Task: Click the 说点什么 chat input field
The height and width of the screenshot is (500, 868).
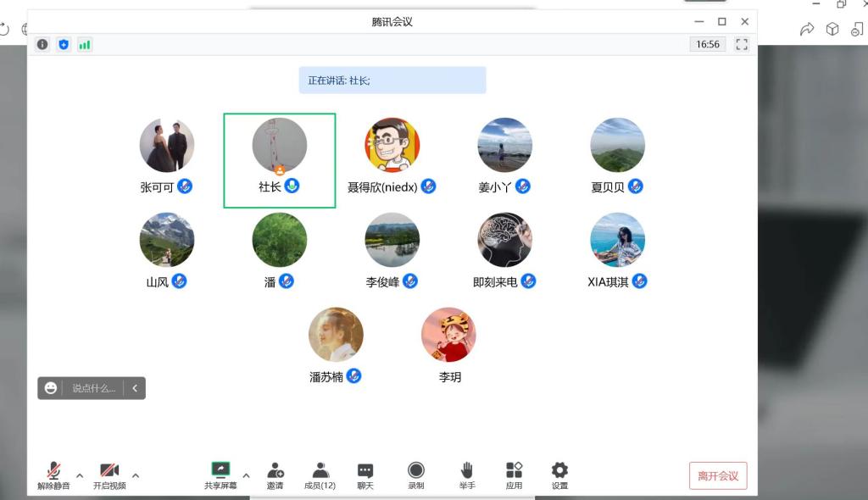Action: point(93,388)
